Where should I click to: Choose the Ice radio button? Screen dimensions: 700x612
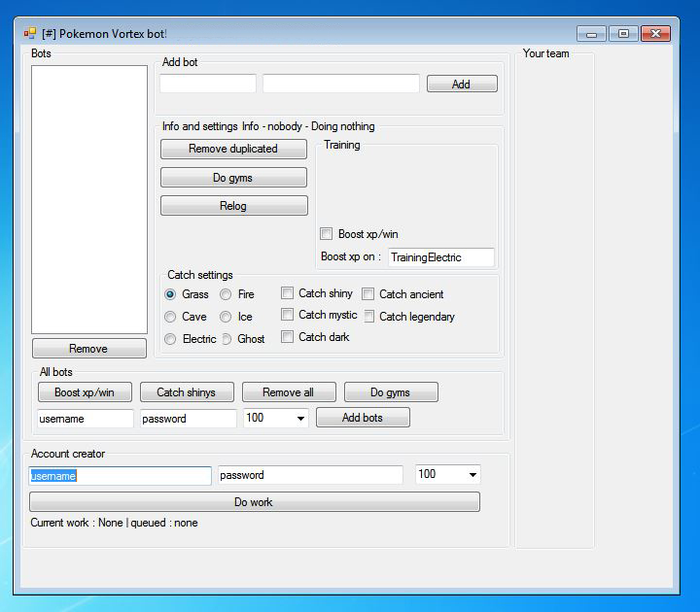coord(226,317)
